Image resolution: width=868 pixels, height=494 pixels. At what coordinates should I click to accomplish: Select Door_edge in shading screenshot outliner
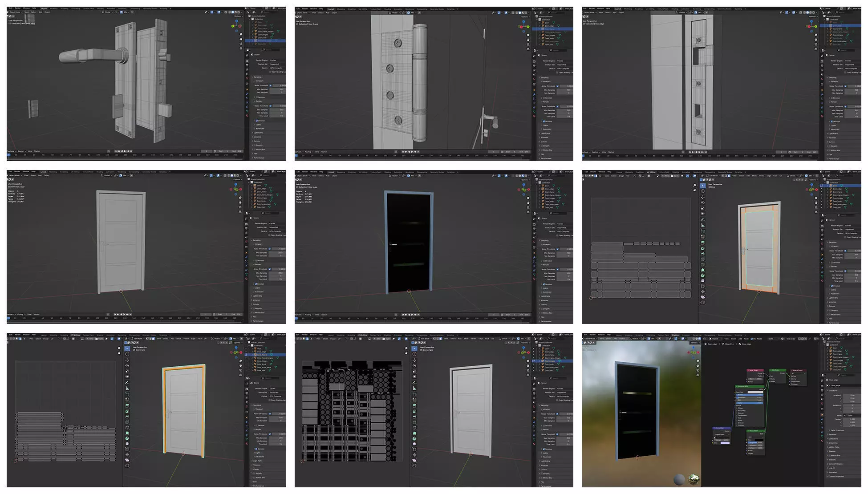(837, 351)
